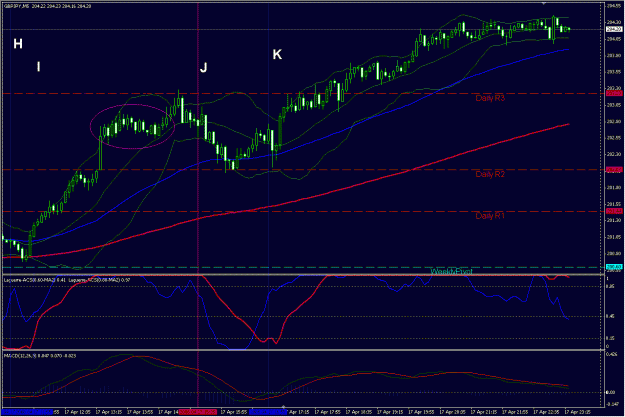Click the cyan 'WeeklyPivot' label
This screenshot has height=417, width=625.
451,271
